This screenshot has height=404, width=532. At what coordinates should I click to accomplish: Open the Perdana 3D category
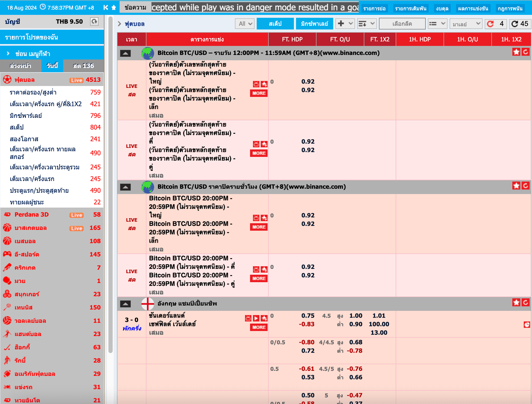52,214
